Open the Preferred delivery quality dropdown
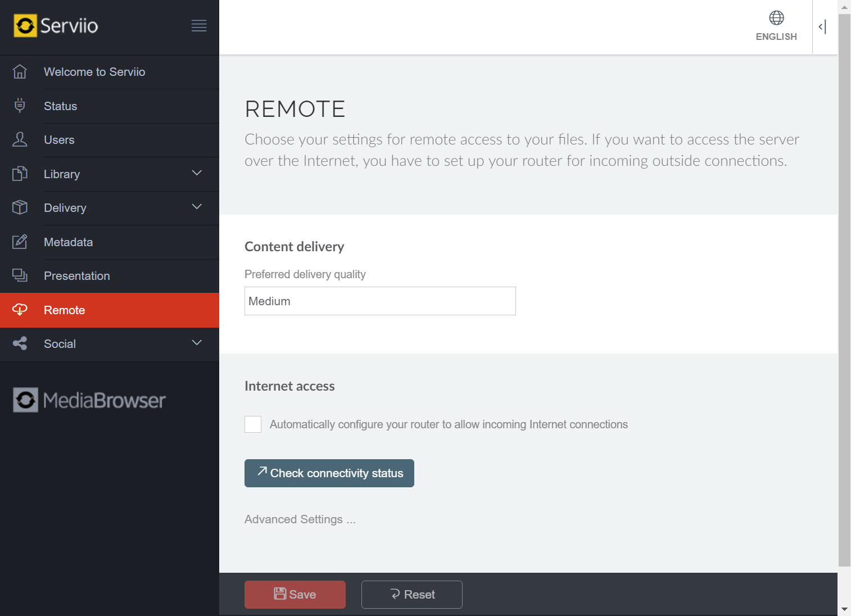The width and height of the screenshot is (851, 616). tap(380, 301)
